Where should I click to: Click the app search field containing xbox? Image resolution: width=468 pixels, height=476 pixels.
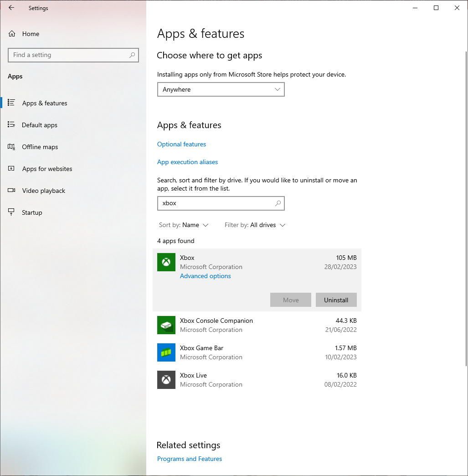coord(221,203)
